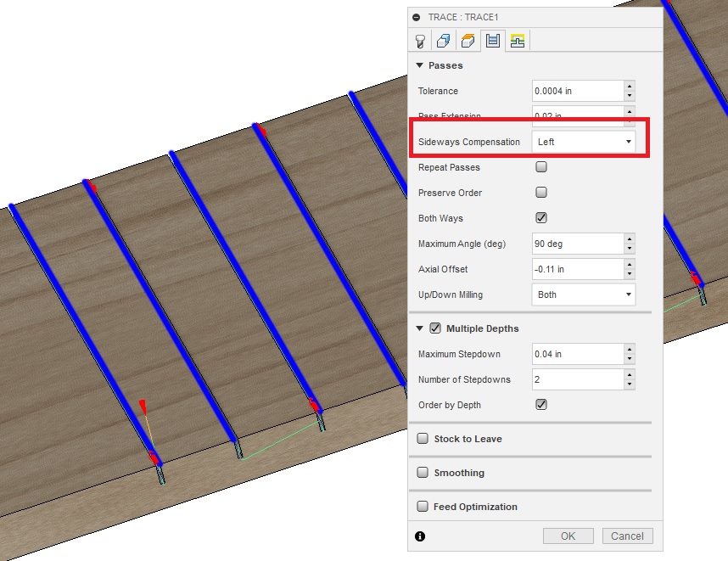Open the Sideways Compensation dropdown
The height and width of the screenshot is (561, 728).
click(x=583, y=142)
